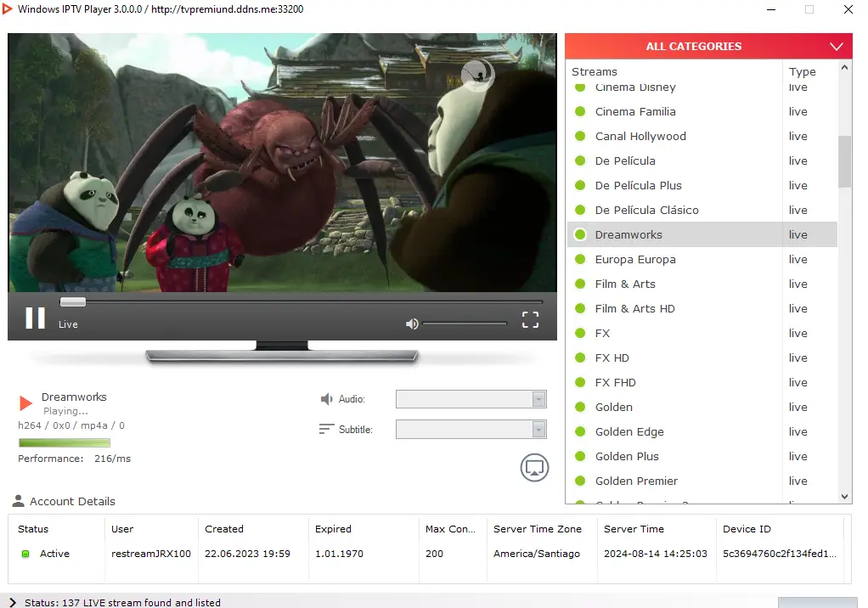This screenshot has width=868, height=608.
Task: Click green dot beside Europa Europa
Action: (580, 260)
